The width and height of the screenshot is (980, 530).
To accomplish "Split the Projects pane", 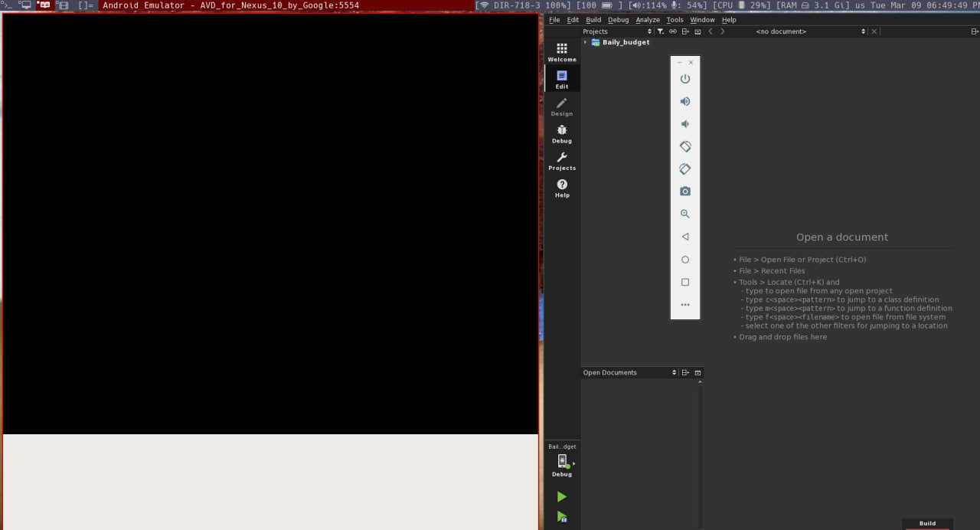I will [x=685, y=31].
